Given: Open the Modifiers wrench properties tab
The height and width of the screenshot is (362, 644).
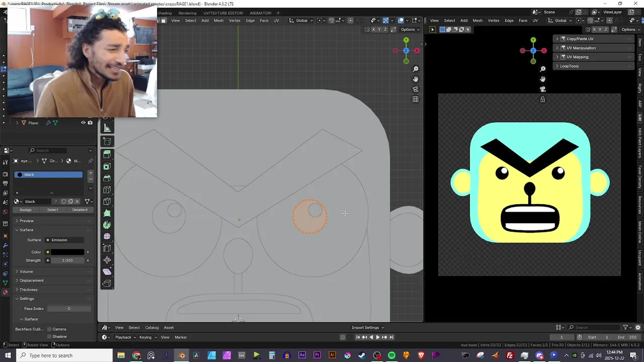Looking at the screenshot, I should [x=5, y=245].
